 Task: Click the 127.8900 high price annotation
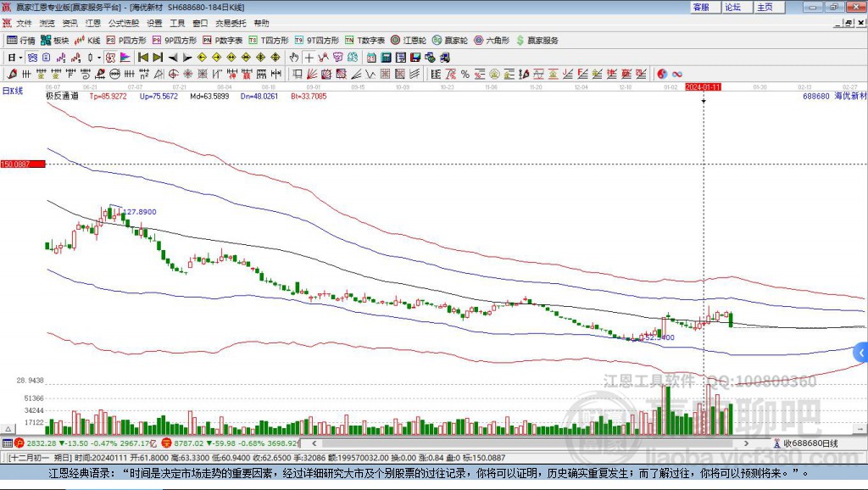pos(140,212)
